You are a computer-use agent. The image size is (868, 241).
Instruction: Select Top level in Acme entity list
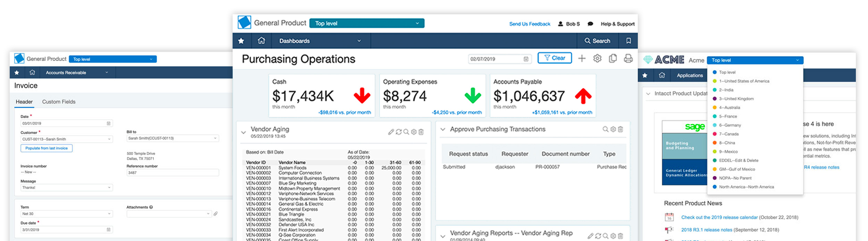(x=727, y=72)
